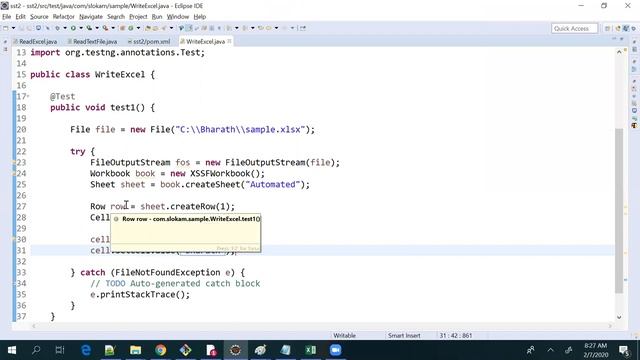Click the Open Type toolbar icon
Viewport: 640px width, 360px height.
(147, 28)
